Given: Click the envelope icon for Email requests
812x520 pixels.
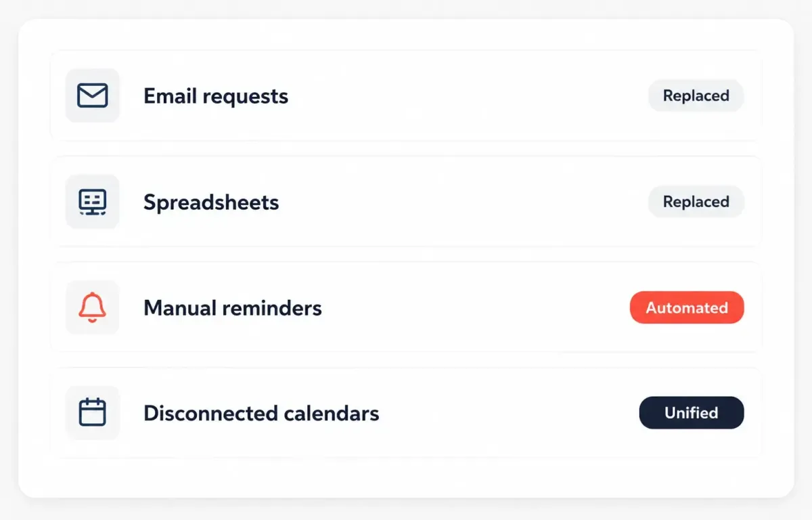Looking at the screenshot, I should 93,95.
